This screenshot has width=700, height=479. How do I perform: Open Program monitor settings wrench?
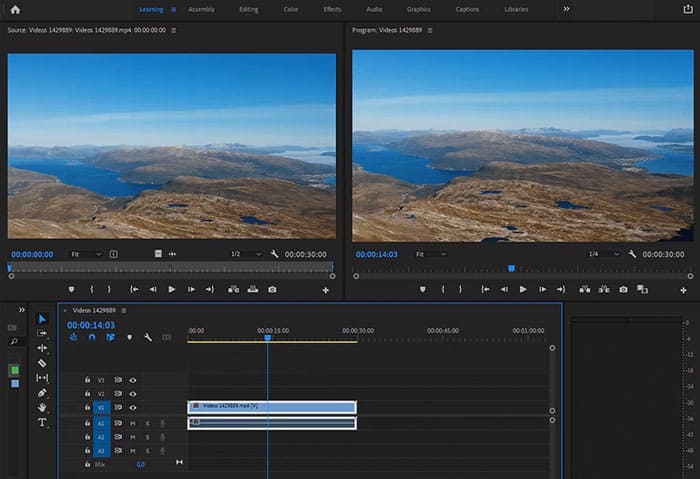point(632,254)
